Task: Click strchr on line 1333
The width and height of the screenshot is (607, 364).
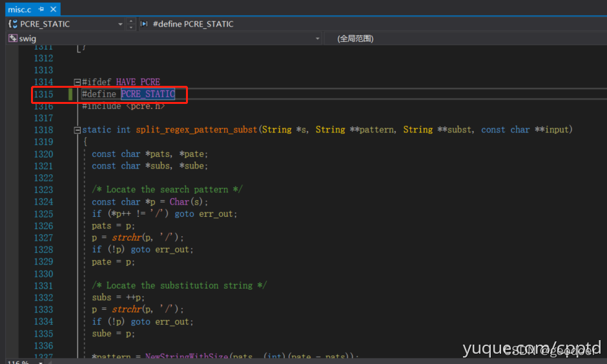Action: 127,309
